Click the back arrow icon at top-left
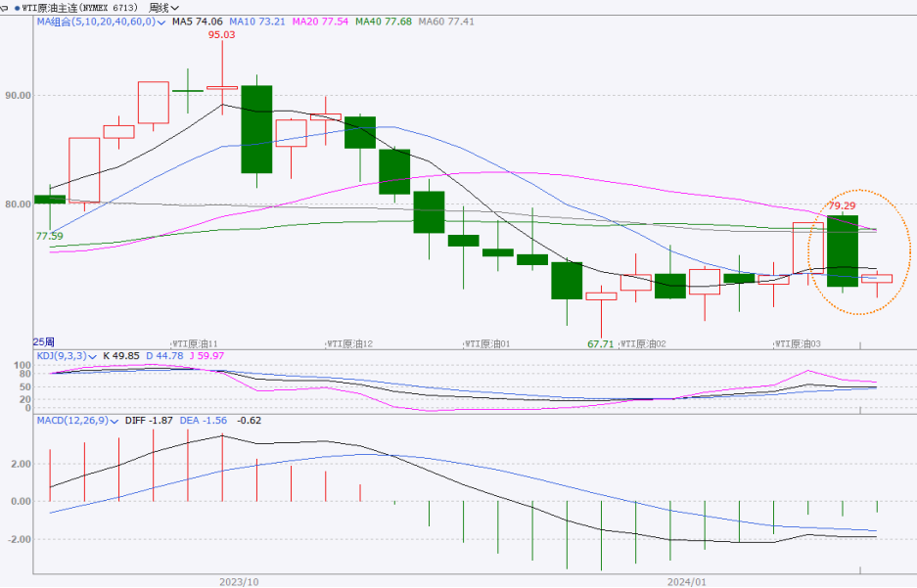The image size is (917, 588). click(5, 7)
